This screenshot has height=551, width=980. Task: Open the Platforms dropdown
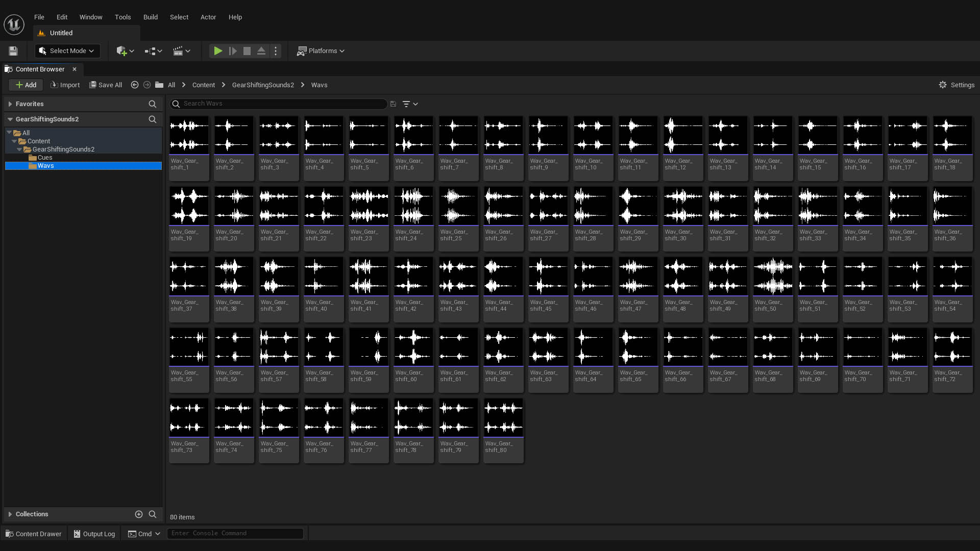pos(321,51)
